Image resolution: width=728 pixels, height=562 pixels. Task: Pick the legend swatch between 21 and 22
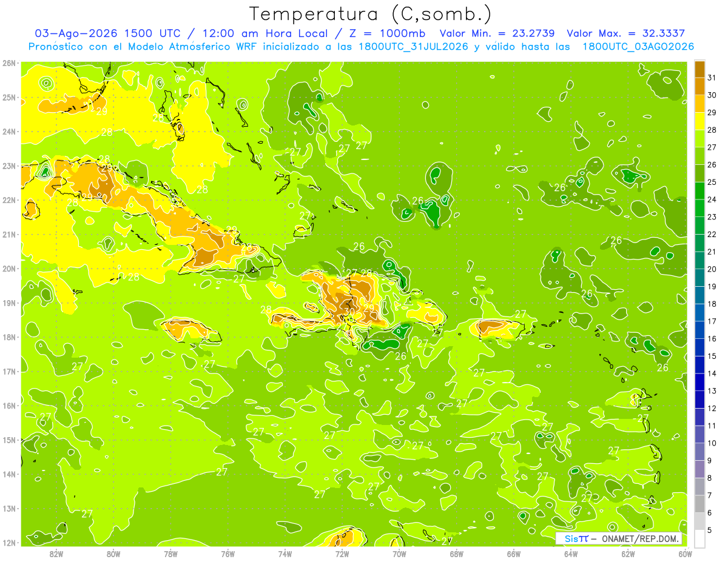pyautogui.click(x=699, y=243)
